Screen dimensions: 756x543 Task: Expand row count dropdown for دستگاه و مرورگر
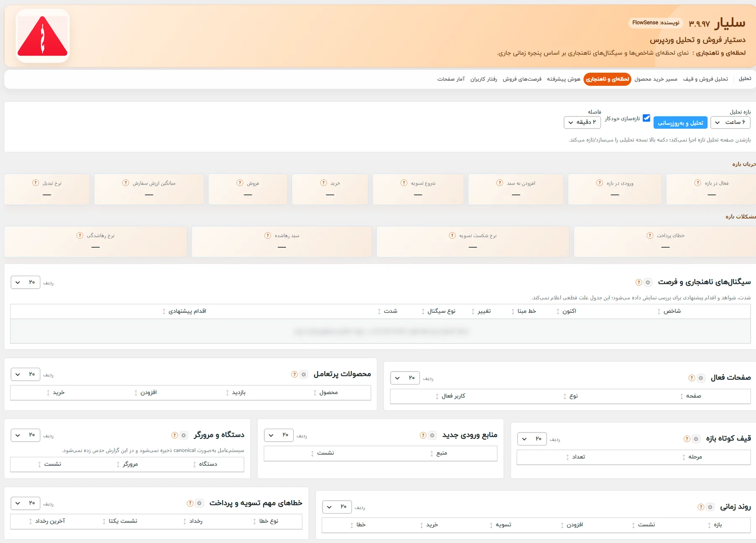(25, 435)
